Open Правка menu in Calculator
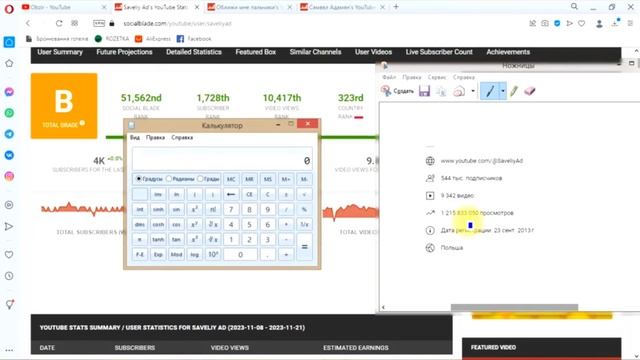 (156, 138)
